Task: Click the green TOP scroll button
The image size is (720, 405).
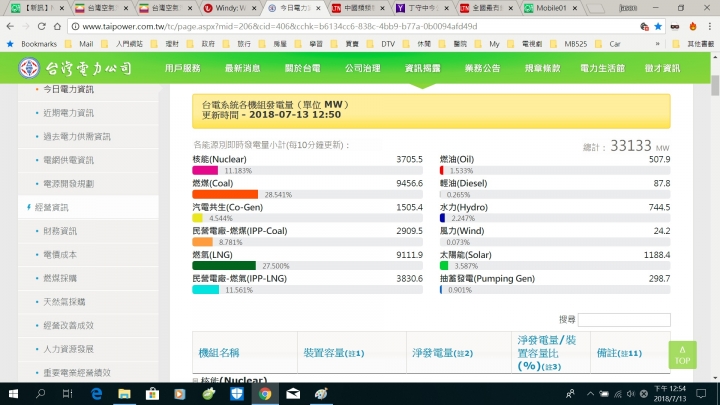Action: [682, 355]
